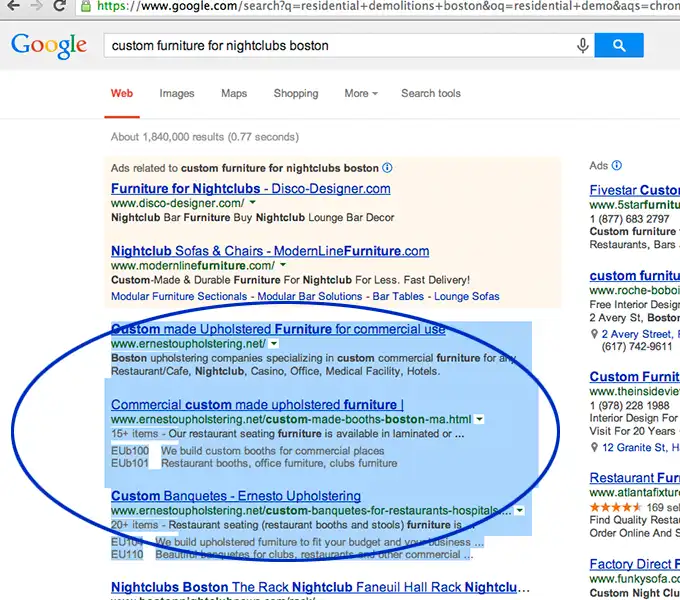Click the browser forward arrow
The width and height of the screenshot is (680, 600).
pos(37,5)
